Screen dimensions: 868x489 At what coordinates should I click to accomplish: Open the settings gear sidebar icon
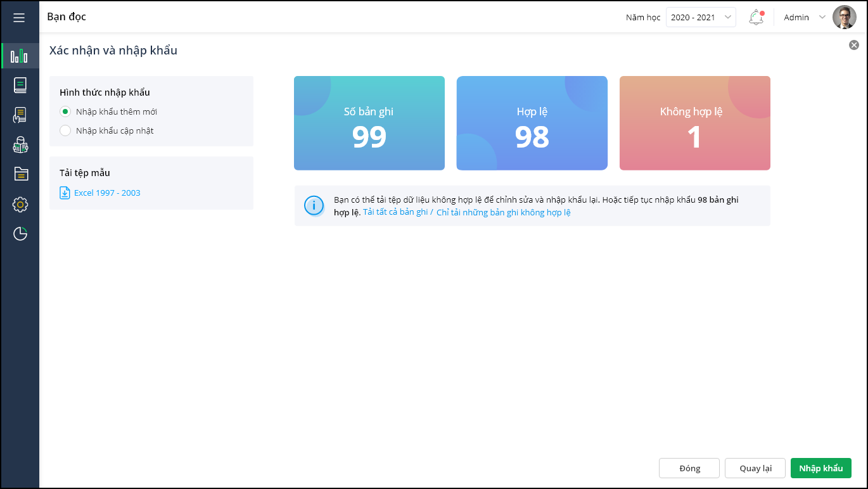(x=20, y=204)
